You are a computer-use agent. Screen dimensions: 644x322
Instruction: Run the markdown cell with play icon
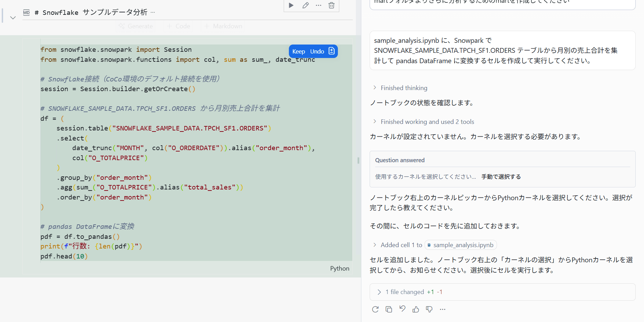pos(291,5)
